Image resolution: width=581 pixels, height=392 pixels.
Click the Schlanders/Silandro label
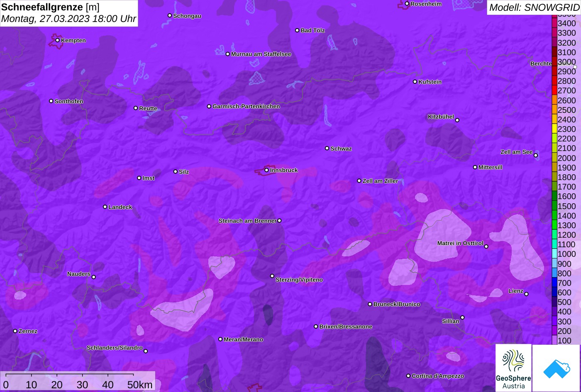click(115, 348)
